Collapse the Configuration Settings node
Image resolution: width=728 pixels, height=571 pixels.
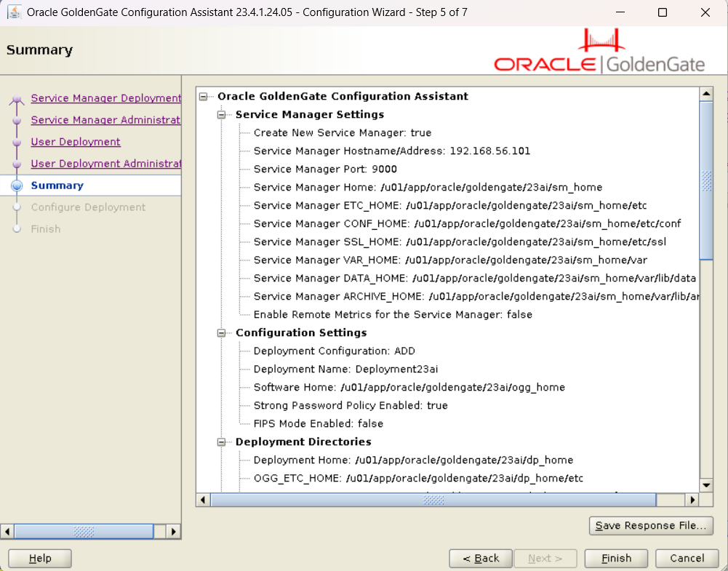[x=222, y=333]
